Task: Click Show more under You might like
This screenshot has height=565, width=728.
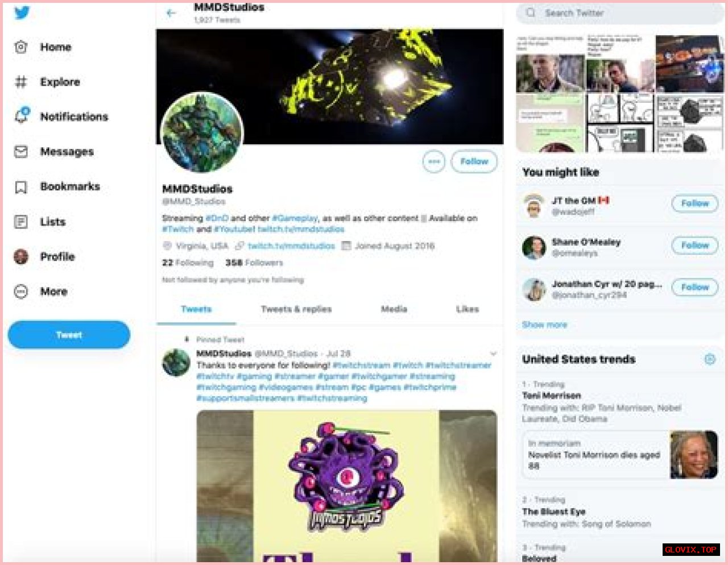Action: click(x=544, y=325)
